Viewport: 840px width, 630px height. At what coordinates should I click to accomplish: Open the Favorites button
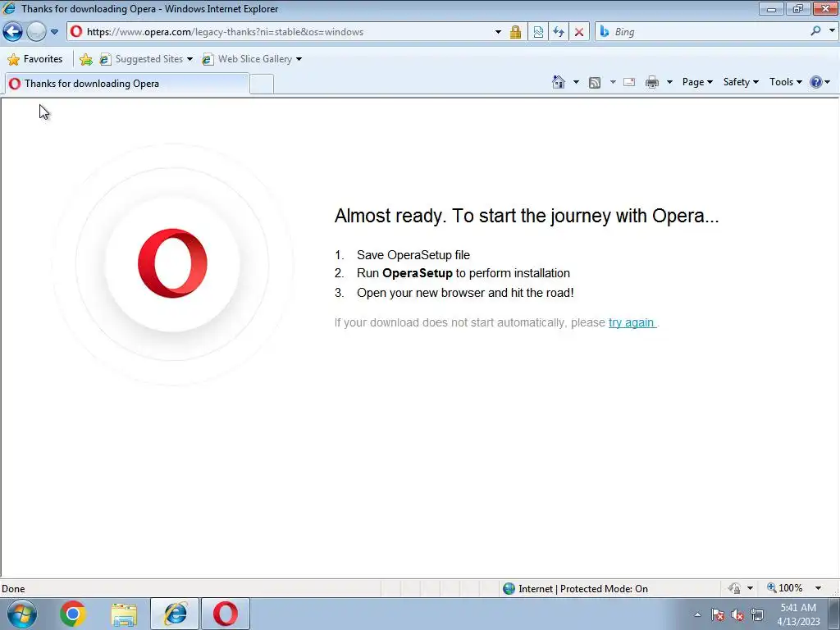pyautogui.click(x=35, y=59)
